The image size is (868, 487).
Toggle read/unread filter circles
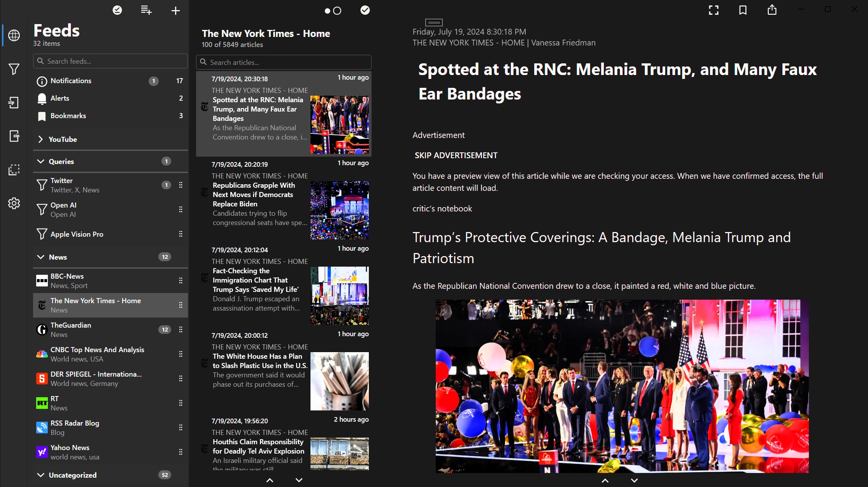[x=333, y=11]
